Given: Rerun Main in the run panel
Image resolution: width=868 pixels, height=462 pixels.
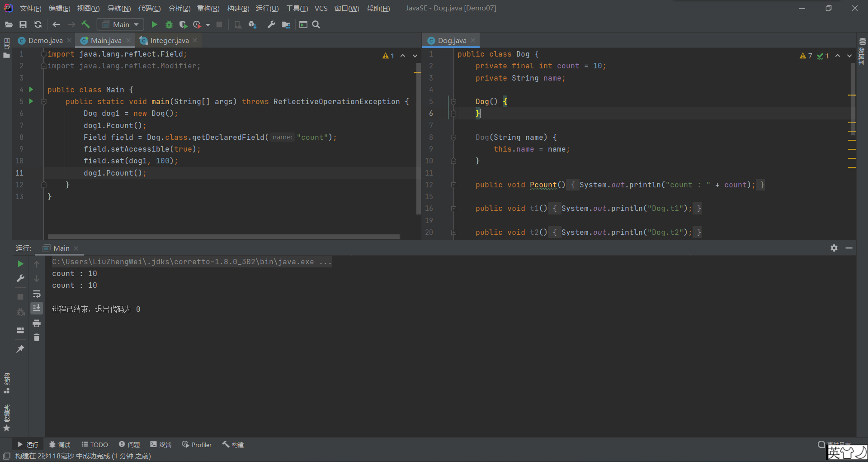Looking at the screenshot, I should [20, 264].
